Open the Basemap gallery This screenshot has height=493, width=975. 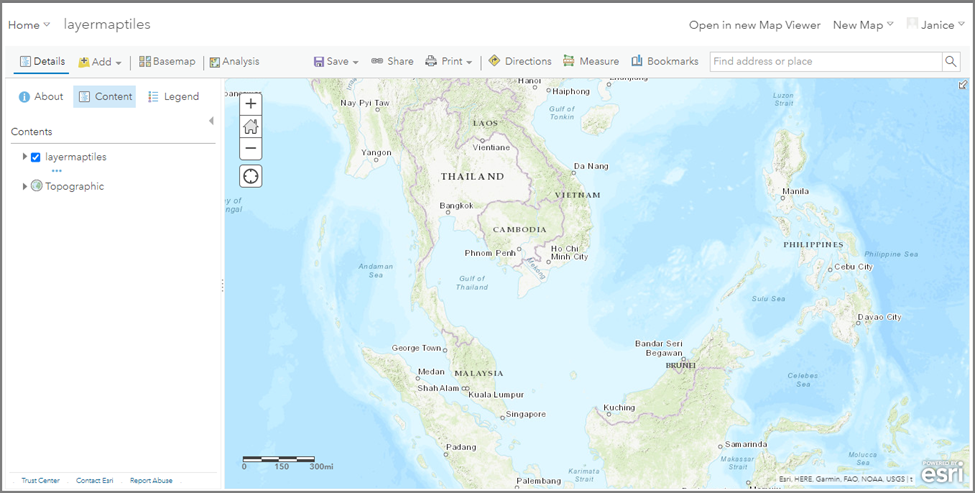pos(167,62)
